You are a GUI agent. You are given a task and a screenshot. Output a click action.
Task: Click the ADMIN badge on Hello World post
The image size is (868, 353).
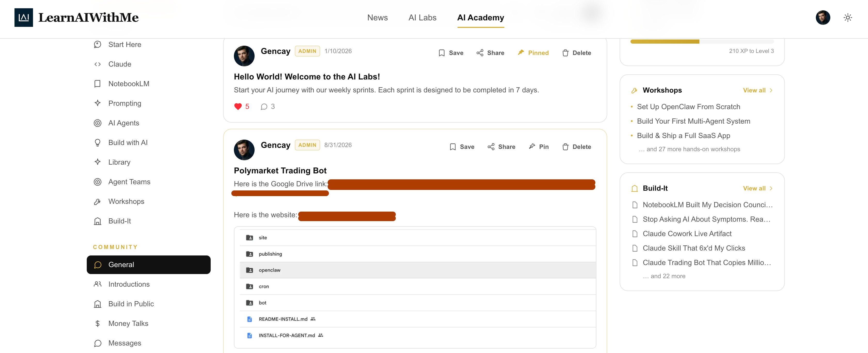(x=307, y=51)
